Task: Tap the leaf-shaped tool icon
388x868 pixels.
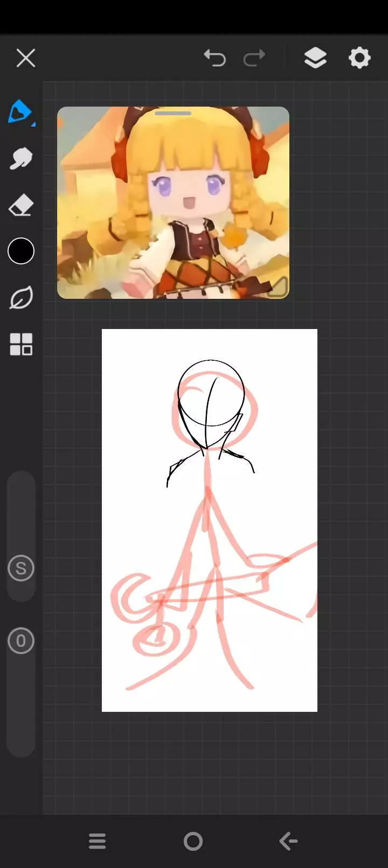Action: (x=21, y=298)
